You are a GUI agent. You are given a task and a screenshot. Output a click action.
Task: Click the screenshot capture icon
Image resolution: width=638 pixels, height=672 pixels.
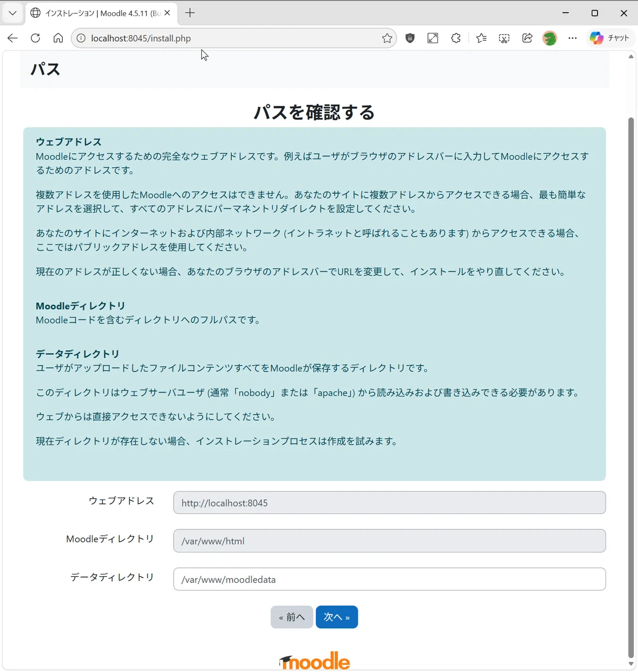coord(504,38)
